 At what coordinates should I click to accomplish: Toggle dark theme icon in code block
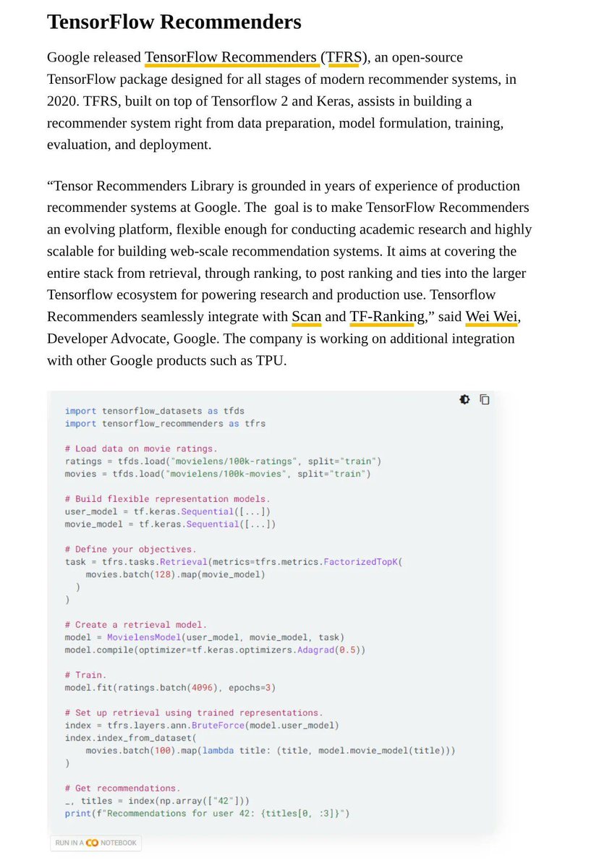pyautogui.click(x=464, y=399)
